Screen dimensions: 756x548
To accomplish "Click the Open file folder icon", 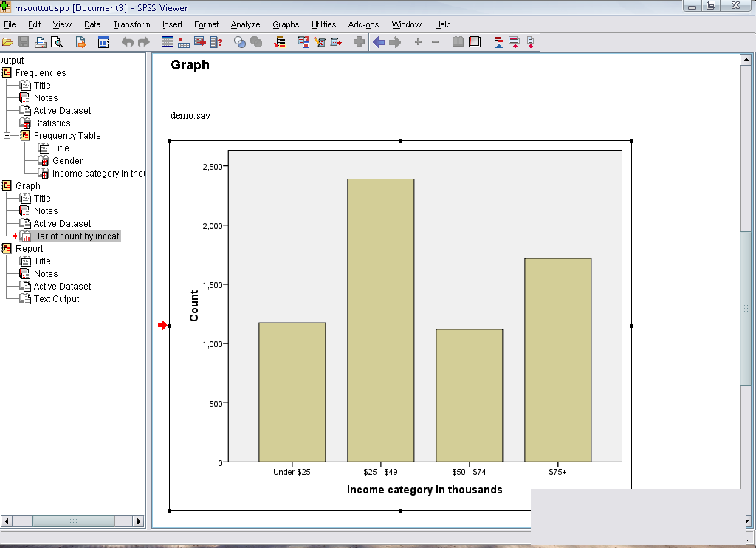I will point(7,42).
